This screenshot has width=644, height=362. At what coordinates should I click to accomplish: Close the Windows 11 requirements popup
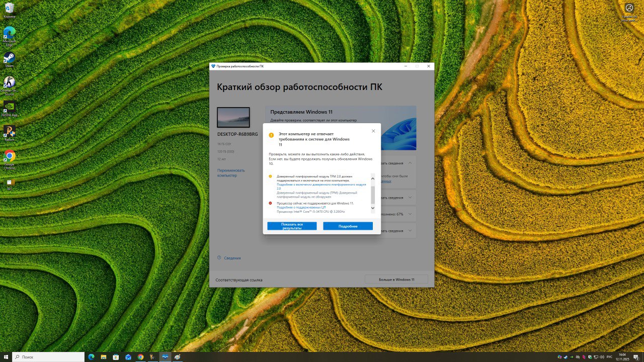coord(373,131)
